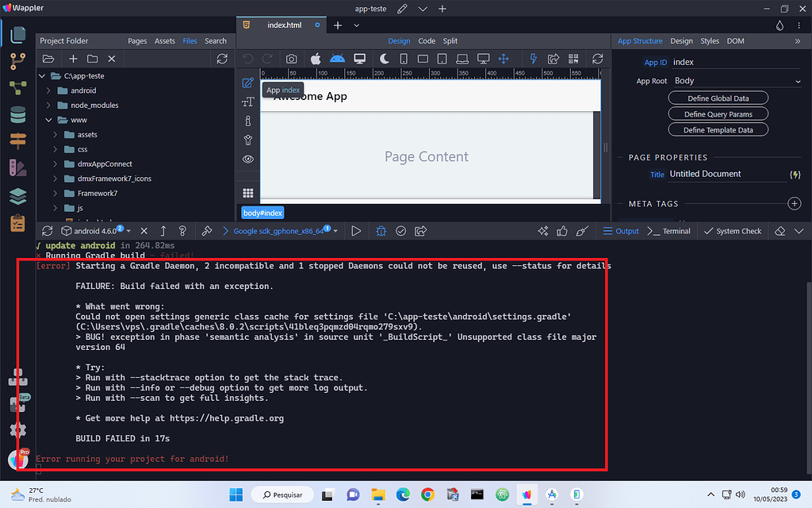Open System Check
Viewport: 812px width, 508px height.
click(x=733, y=231)
